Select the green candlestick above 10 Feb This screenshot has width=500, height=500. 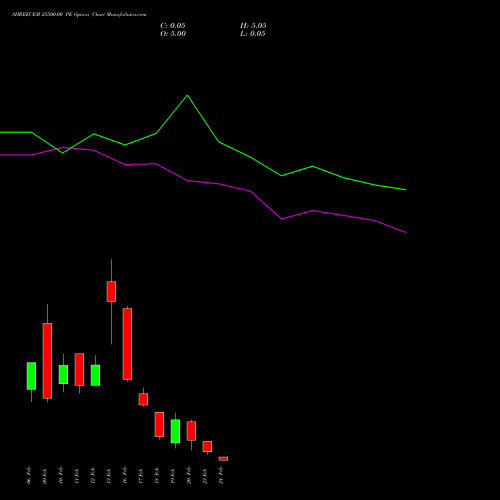(63, 374)
